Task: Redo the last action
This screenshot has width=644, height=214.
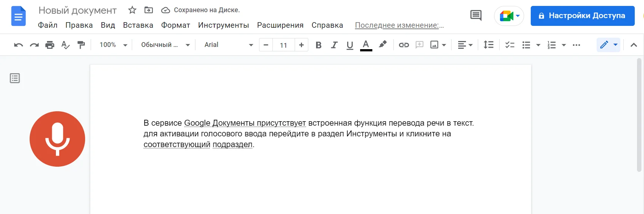Action: (x=34, y=45)
